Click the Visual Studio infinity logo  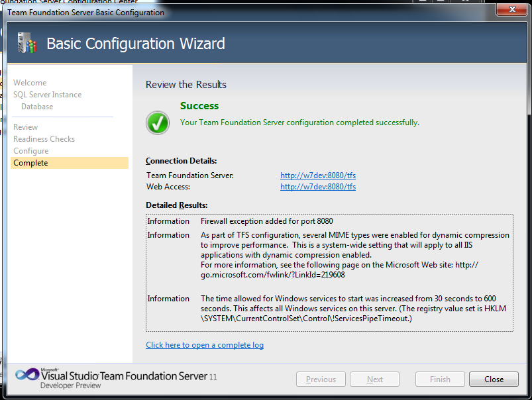click(28, 374)
